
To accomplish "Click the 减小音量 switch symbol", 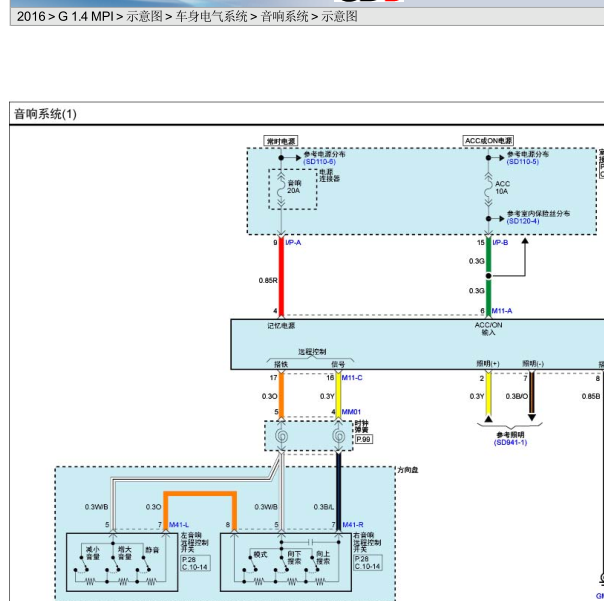I will point(82,565).
